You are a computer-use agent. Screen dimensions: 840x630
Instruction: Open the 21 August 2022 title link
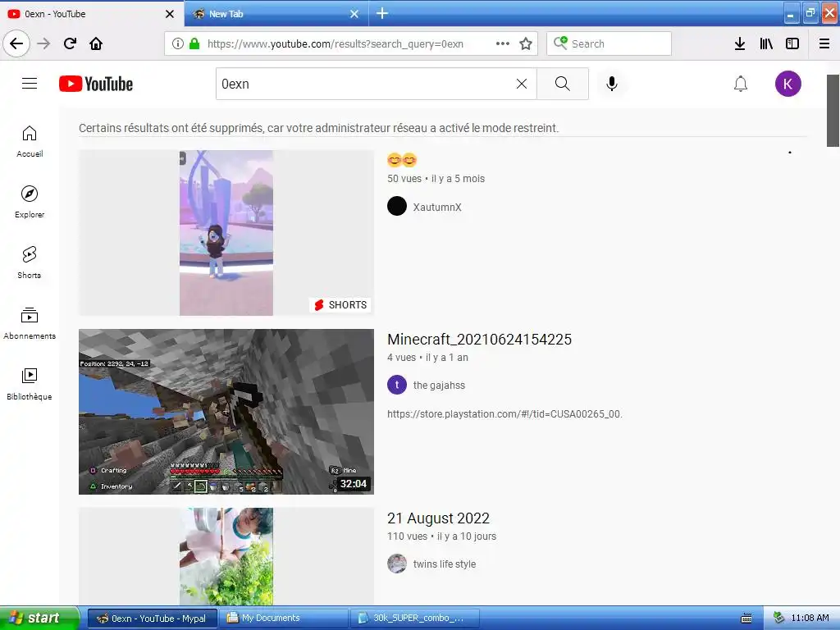tap(438, 518)
